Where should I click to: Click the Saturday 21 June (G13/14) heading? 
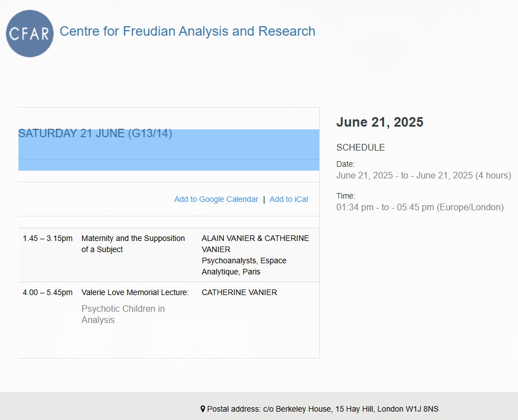(x=95, y=134)
